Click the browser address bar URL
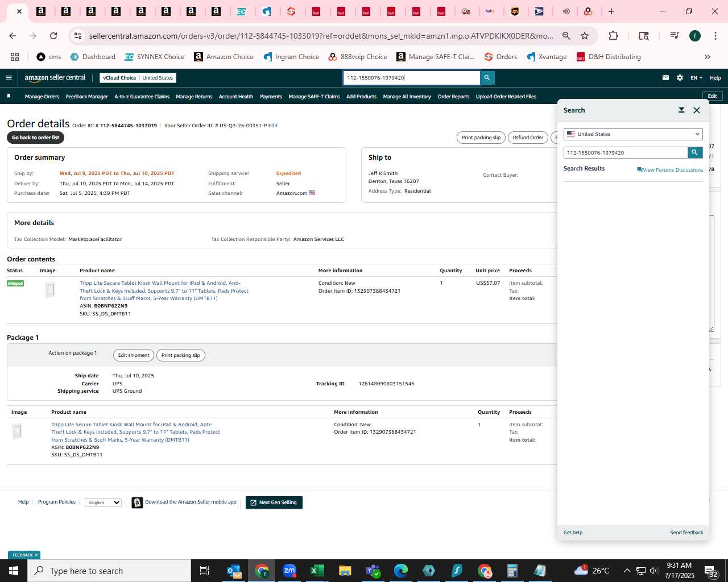Screen dimensions: 728x582 tap(321, 36)
